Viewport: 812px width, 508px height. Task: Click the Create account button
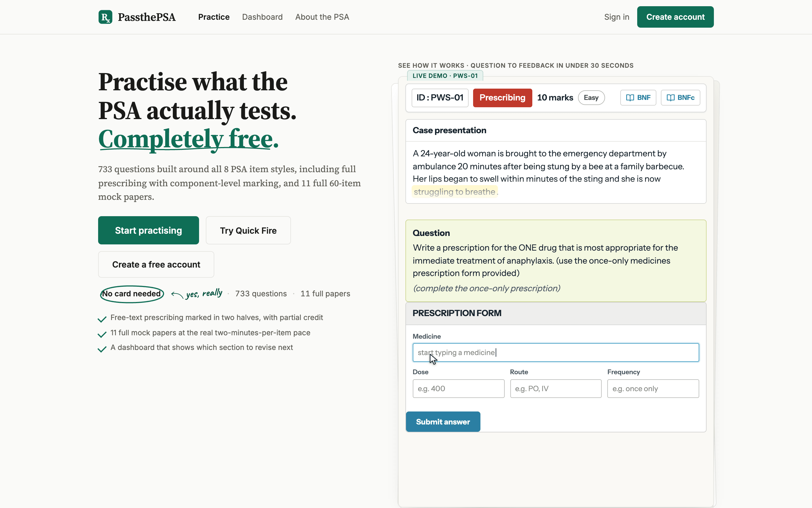[x=675, y=17]
